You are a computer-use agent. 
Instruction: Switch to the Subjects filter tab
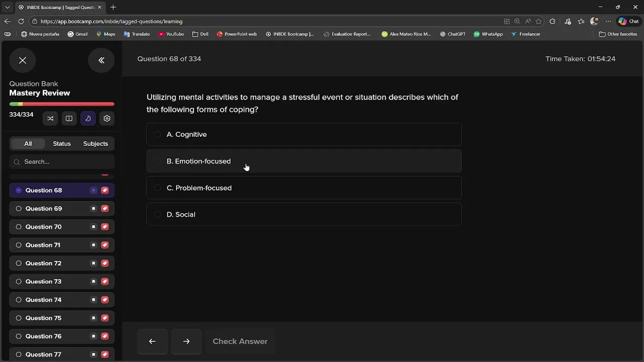click(96, 144)
